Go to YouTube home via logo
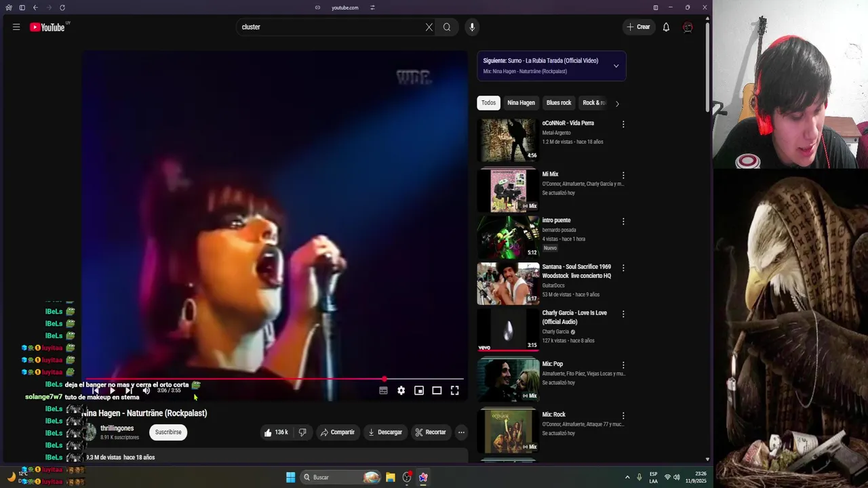The width and height of the screenshot is (868, 488). pos(47,27)
